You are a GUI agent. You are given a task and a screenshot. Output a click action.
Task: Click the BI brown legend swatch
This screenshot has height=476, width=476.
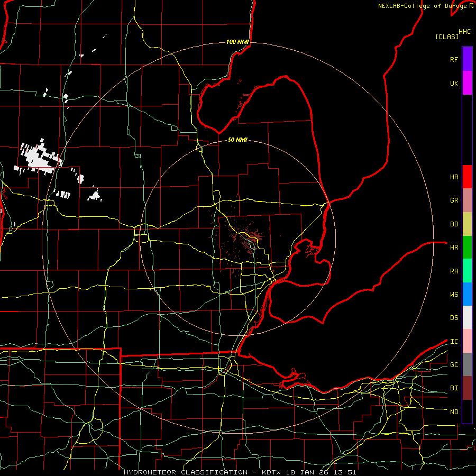467,388
